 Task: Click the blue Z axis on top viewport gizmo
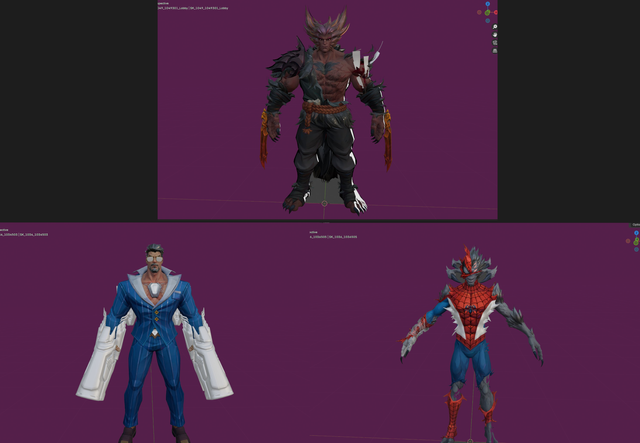pyautogui.click(x=488, y=4)
